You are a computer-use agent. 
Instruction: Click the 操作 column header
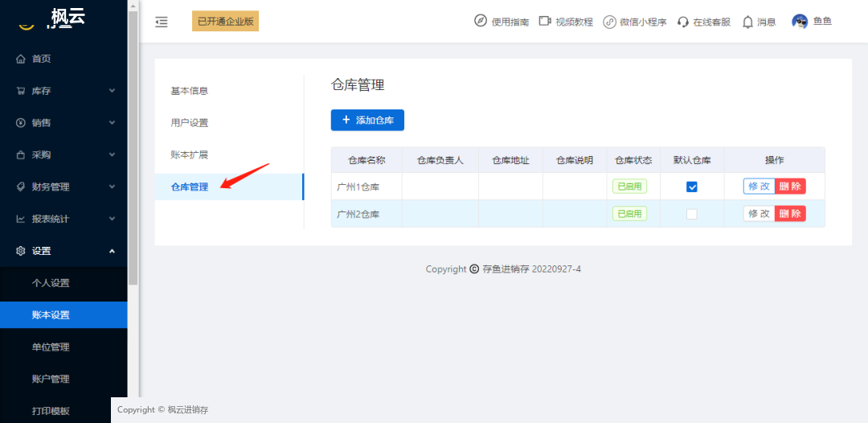pos(775,161)
